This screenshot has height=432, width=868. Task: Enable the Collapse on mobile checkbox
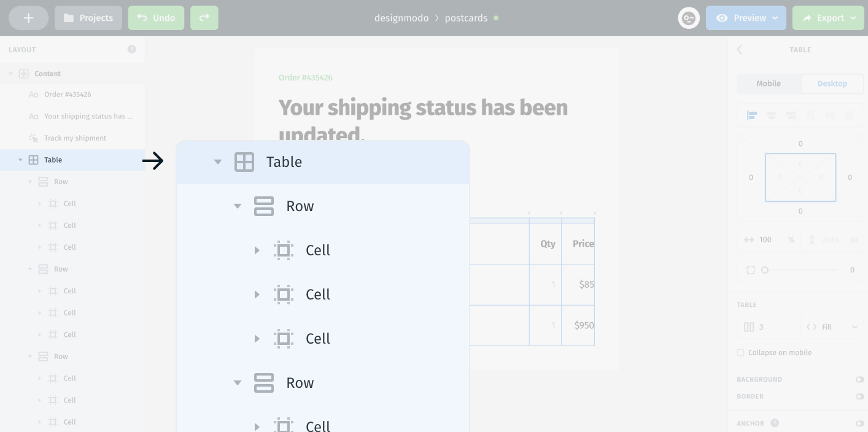pos(740,352)
